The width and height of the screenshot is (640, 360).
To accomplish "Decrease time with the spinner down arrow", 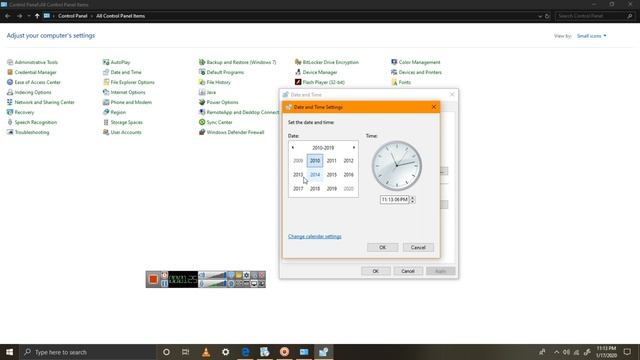I will pos(413,202).
